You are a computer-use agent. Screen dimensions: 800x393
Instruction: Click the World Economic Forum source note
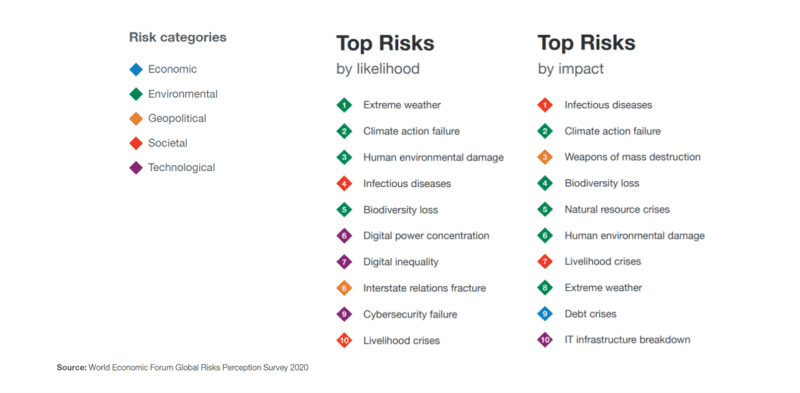coord(182,367)
